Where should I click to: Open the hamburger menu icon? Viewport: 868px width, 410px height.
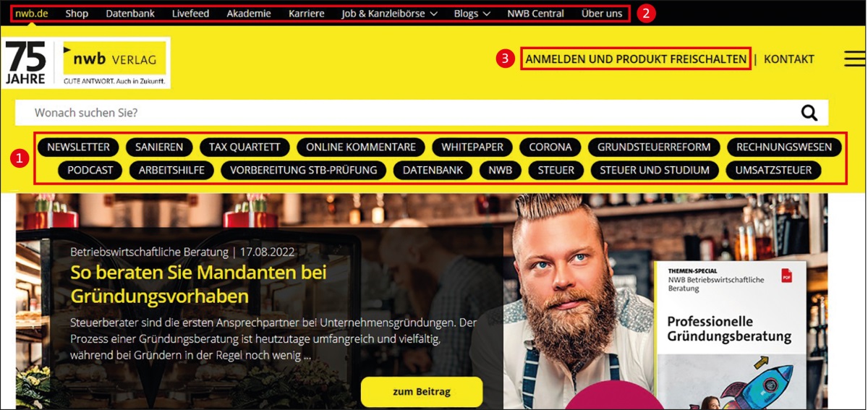pyautogui.click(x=854, y=59)
